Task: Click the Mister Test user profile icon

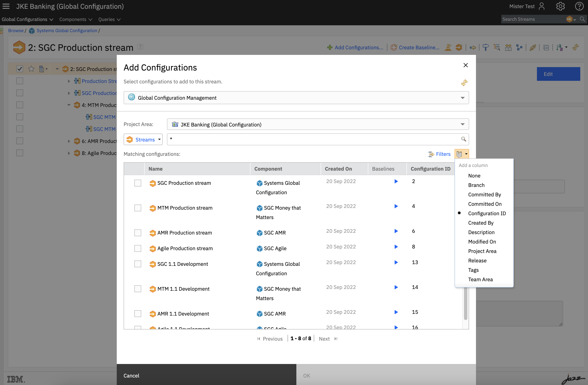Action: pyautogui.click(x=542, y=6)
